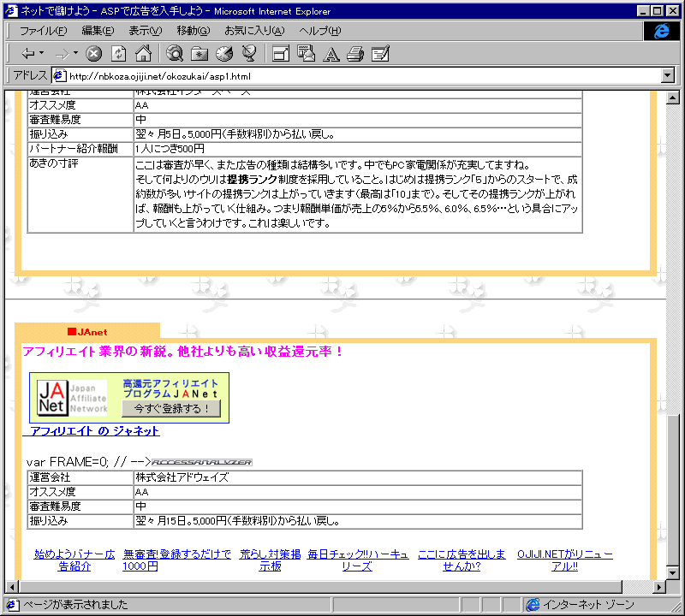This screenshot has height=616, width=685.
Task: Click the ページが表示されました status text
Action: click(x=75, y=605)
